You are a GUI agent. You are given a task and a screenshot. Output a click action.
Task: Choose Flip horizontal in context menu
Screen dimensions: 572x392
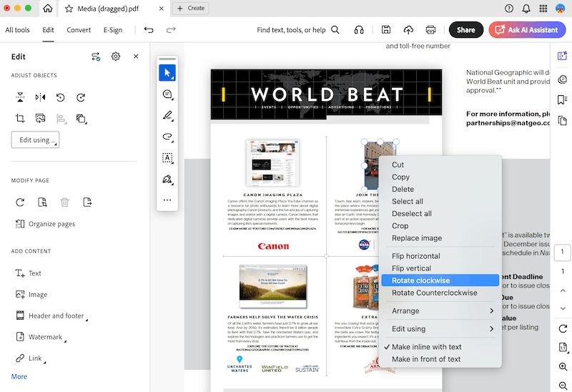440,256
